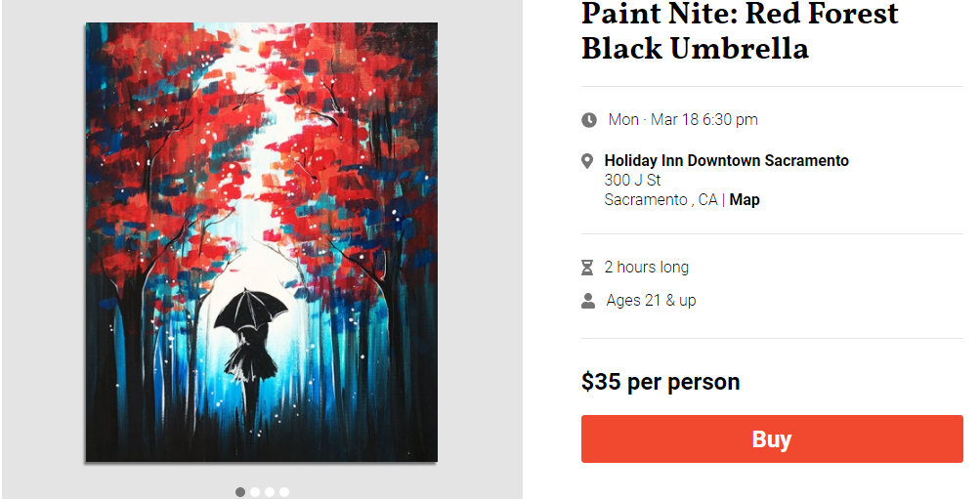Click the Sacramento, CA text
The width and height of the screenshot is (980, 499).
(660, 199)
